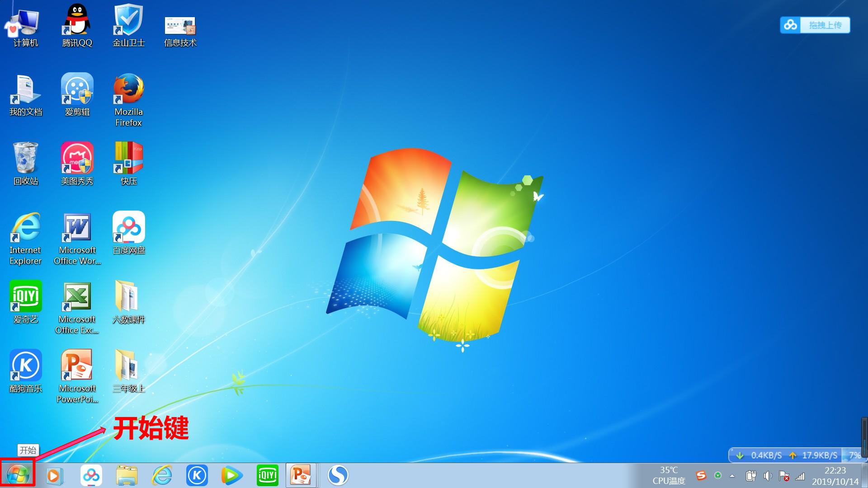Select the Microsoft Office Excel shortcut

pyautogui.click(x=77, y=308)
